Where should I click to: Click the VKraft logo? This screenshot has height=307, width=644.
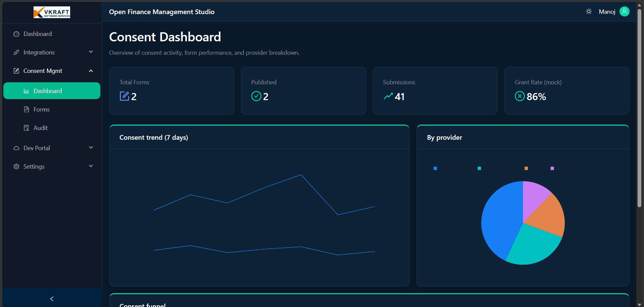click(52, 12)
